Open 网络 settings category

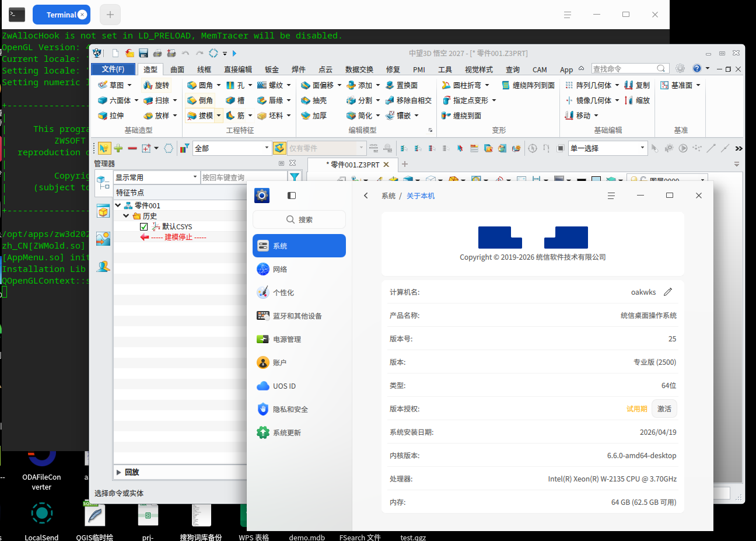click(299, 269)
